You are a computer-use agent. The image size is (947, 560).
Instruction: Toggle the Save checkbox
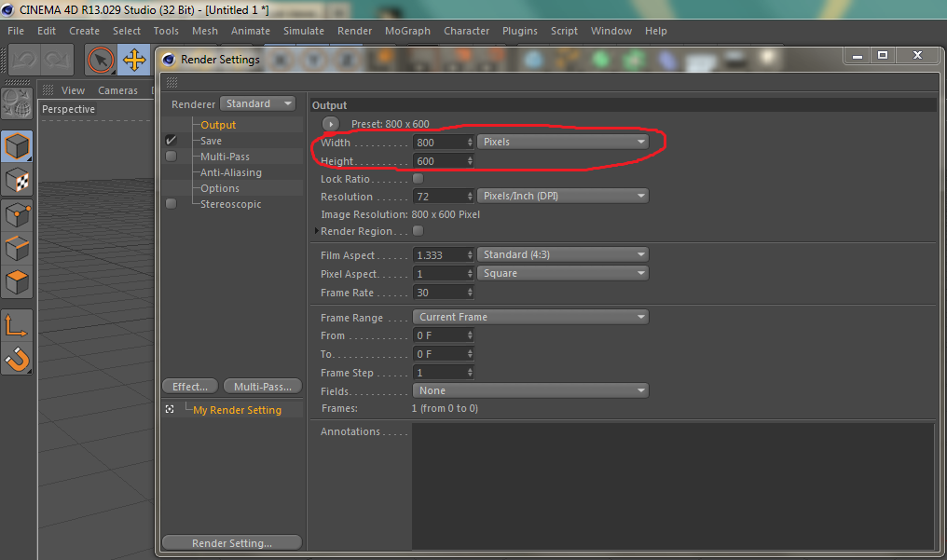(172, 141)
